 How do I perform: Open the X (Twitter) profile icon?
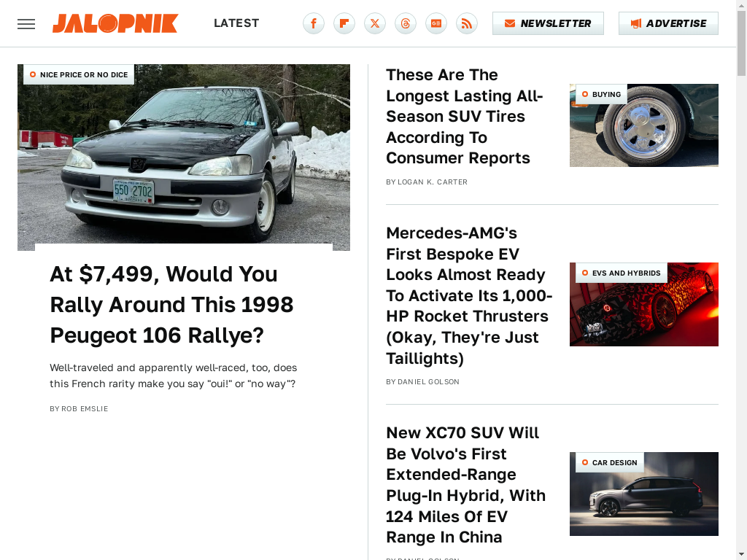[x=375, y=23]
